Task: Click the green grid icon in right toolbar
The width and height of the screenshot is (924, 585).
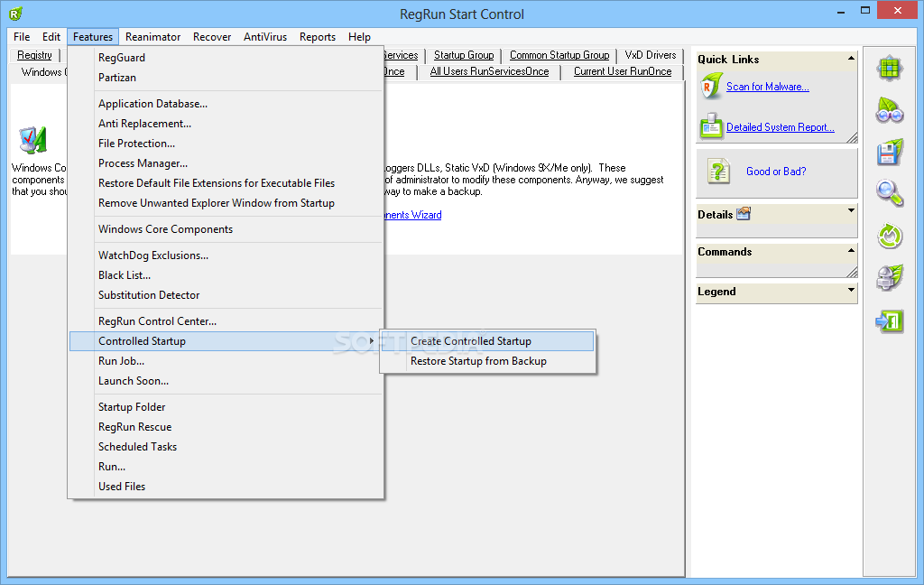Action: click(x=889, y=69)
